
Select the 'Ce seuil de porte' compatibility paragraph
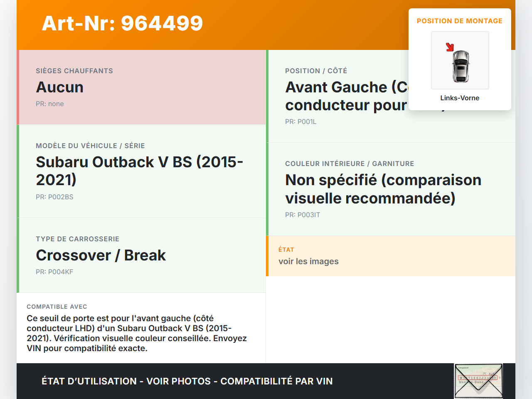[x=137, y=333]
